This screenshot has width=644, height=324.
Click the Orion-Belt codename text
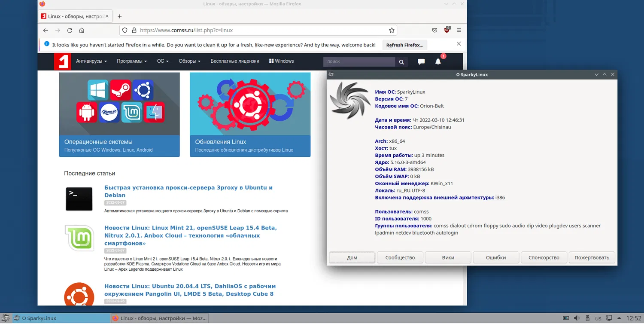(x=432, y=106)
